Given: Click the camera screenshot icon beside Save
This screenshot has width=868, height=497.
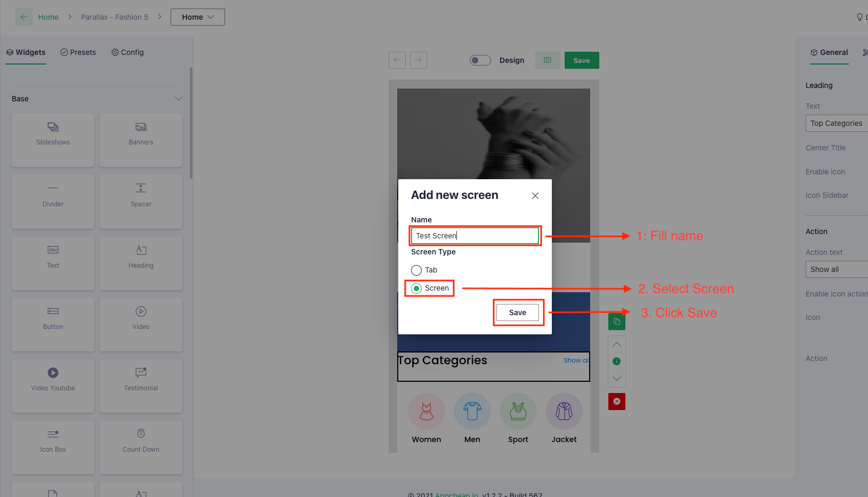Looking at the screenshot, I should 548,60.
